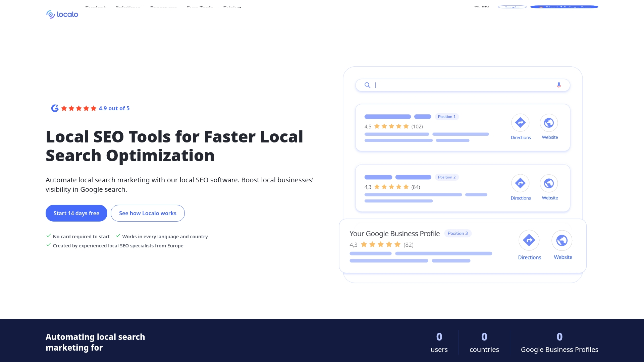The image size is (644, 362).
Task: Click Directions icon in Position 3 card
Action: click(529, 240)
